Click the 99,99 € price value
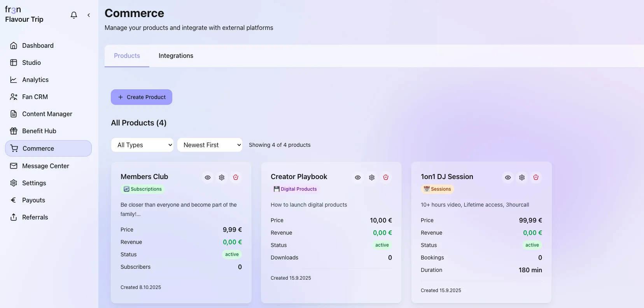This screenshot has width=644, height=308. [x=530, y=220]
